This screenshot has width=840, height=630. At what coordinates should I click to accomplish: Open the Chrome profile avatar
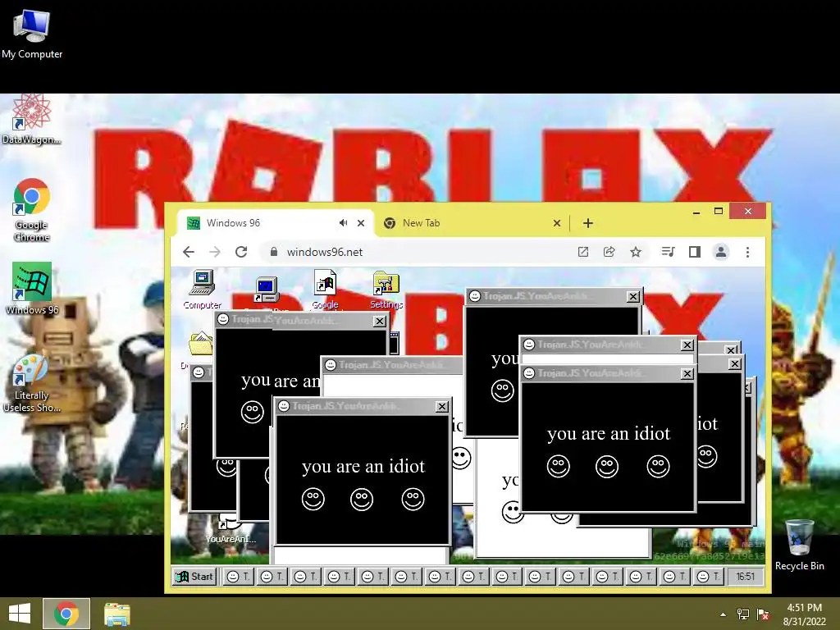(x=721, y=252)
